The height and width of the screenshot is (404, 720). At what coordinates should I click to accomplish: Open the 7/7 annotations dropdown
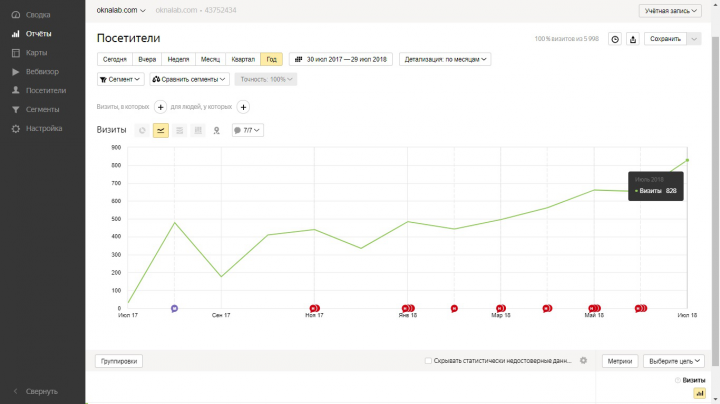pyautogui.click(x=248, y=130)
